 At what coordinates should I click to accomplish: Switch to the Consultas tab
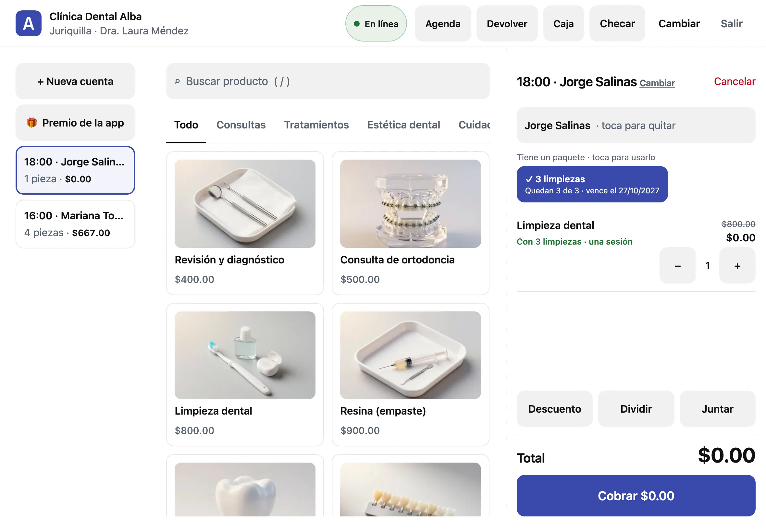(241, 125)
